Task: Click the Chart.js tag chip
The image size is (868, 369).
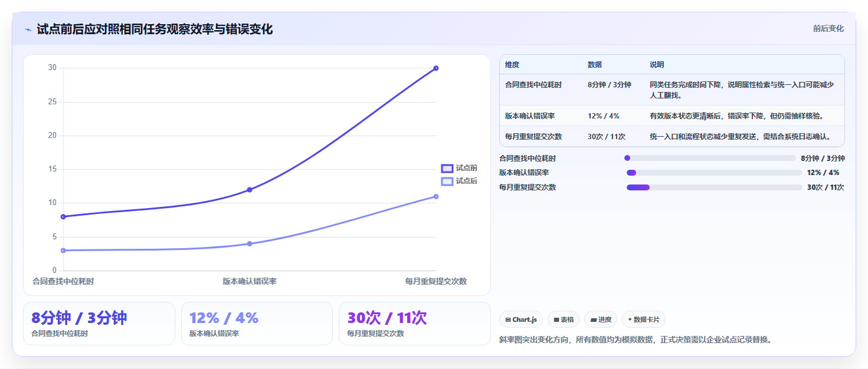Action: pos(521,319)
